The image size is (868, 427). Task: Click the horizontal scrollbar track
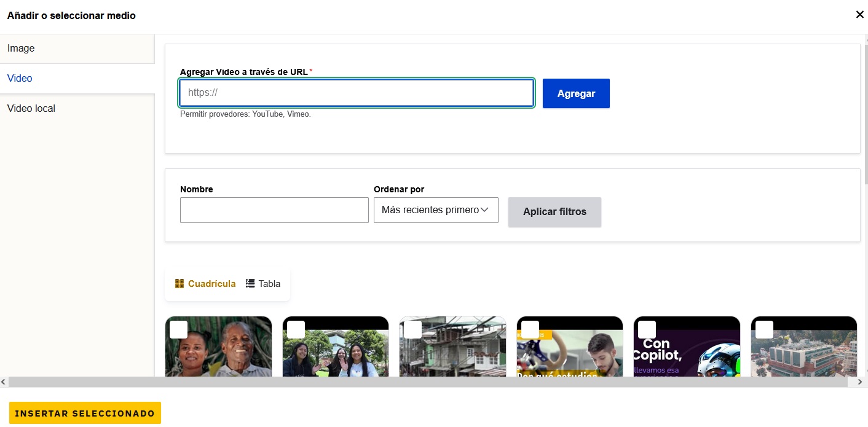click(430, 382)
